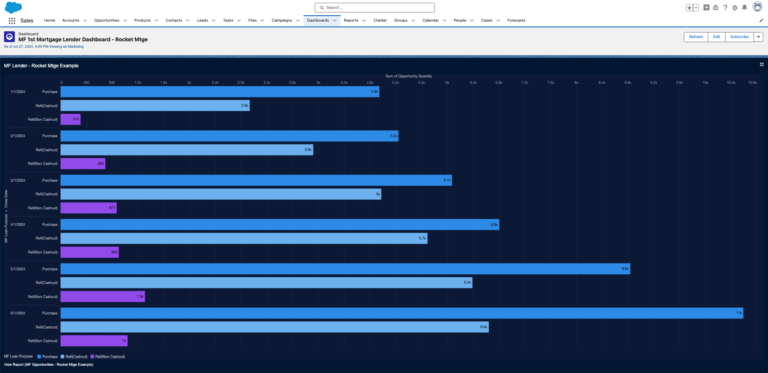Open the Accounts tab

click(71, 21)
